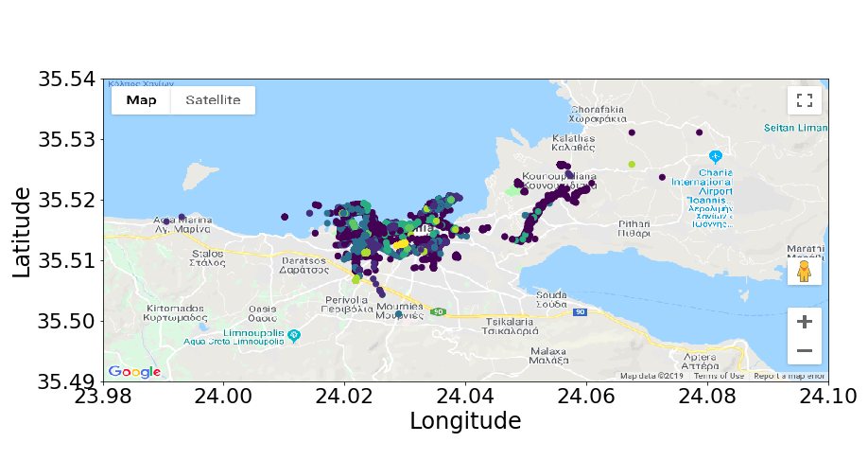Click the yellow data point in Chania center
Viewport: 868px width, 460px height.
[x=400, y=244]
